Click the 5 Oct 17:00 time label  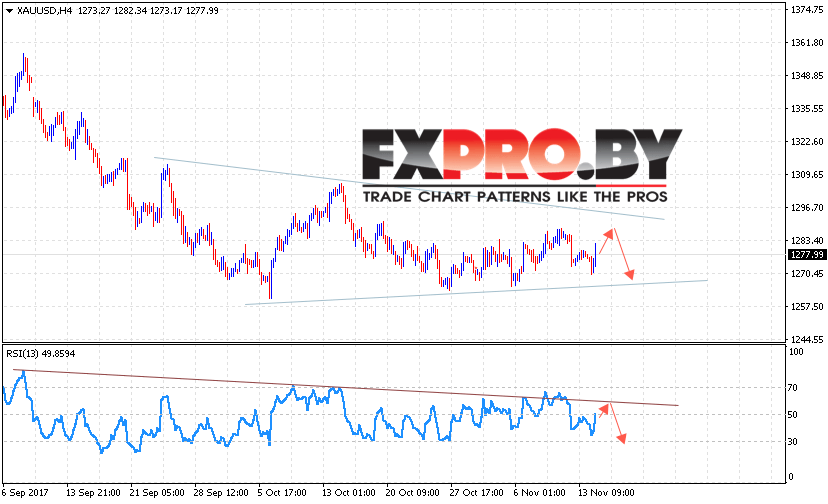click(x=282, y=492)
